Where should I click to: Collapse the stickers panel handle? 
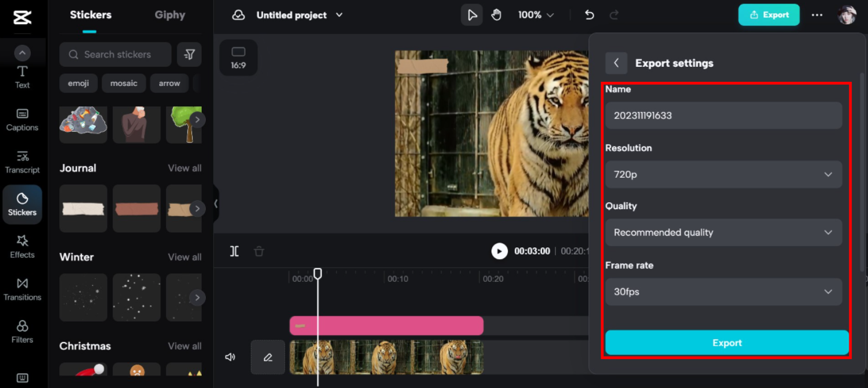click(x=216, y=203)
